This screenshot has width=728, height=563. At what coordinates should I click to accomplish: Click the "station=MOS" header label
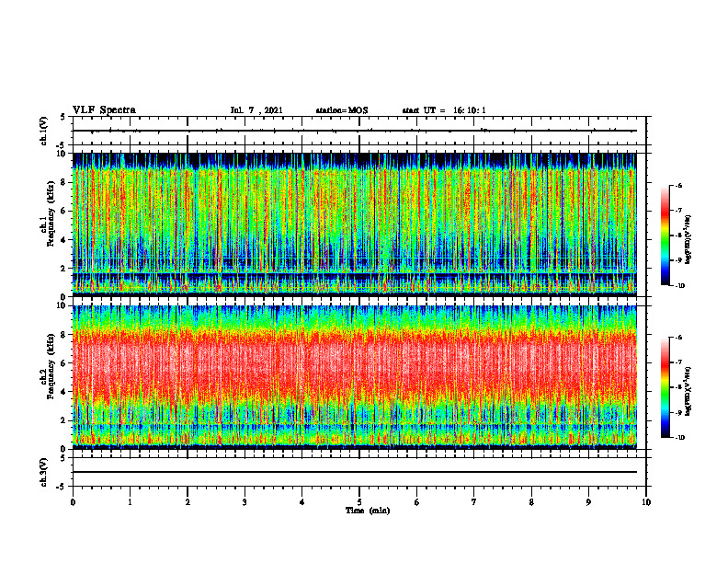[342, 110]
